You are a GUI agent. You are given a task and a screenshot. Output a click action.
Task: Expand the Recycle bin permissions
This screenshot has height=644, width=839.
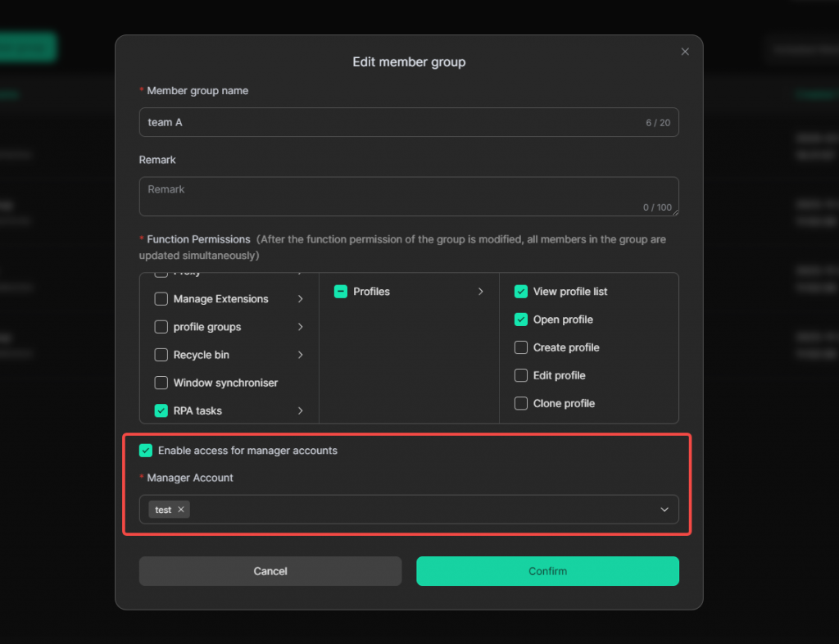coord(301,355)
